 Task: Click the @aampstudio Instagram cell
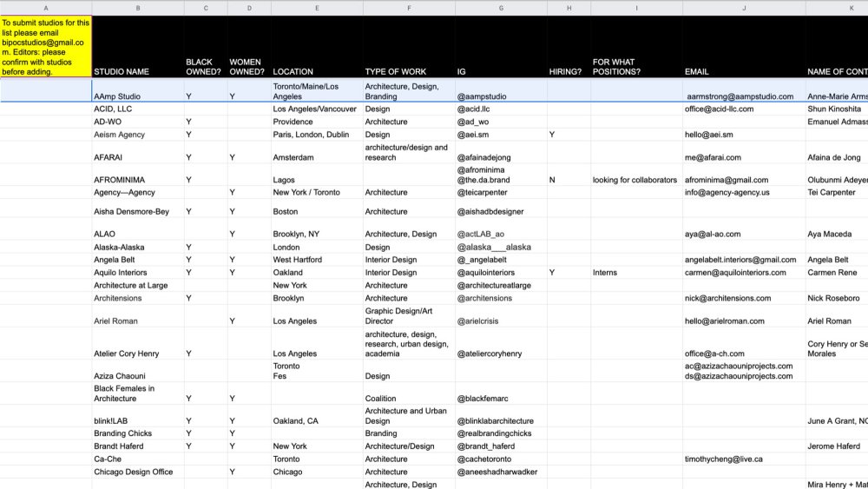(501, 90)
